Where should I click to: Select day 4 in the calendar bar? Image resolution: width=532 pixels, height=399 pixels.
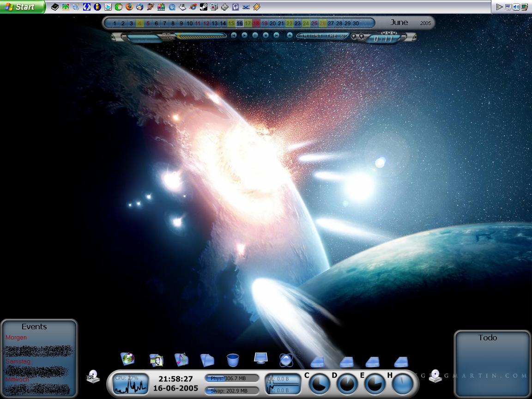point(139,24)
